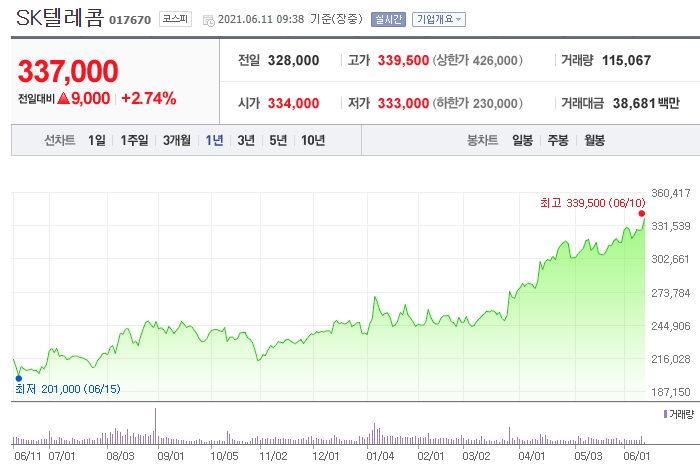Screen dimensions: 700x475
Task: Click the stock code 017670
Action: 130,20
